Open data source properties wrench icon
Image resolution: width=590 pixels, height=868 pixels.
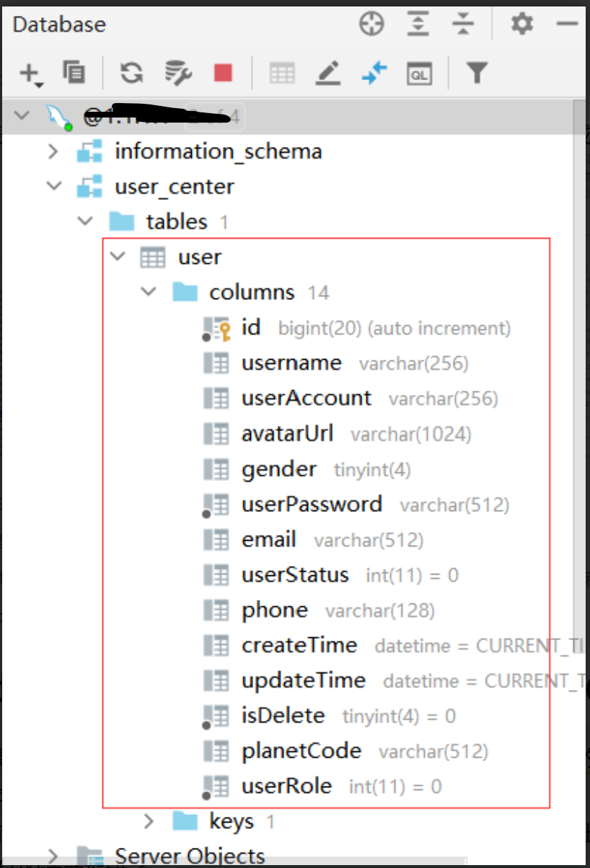click(177, 72)
